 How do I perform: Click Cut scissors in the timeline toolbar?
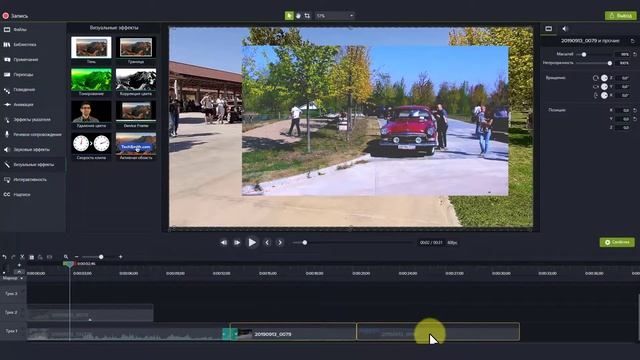22,257
